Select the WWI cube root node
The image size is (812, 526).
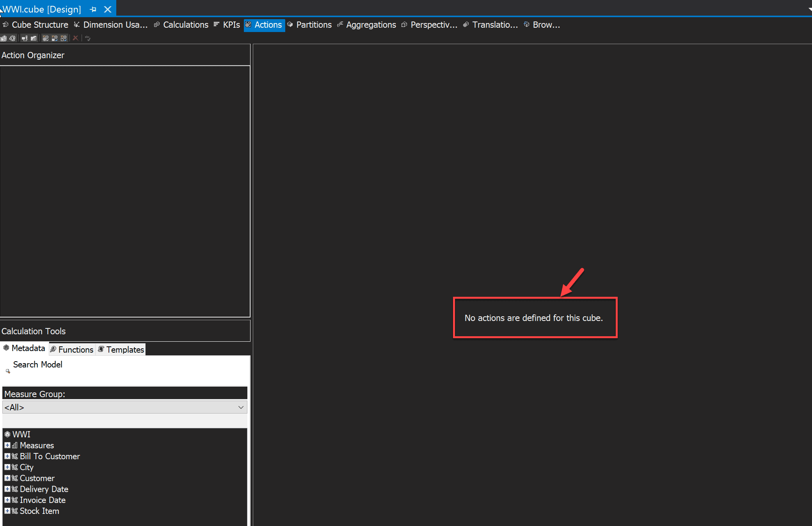21,434
